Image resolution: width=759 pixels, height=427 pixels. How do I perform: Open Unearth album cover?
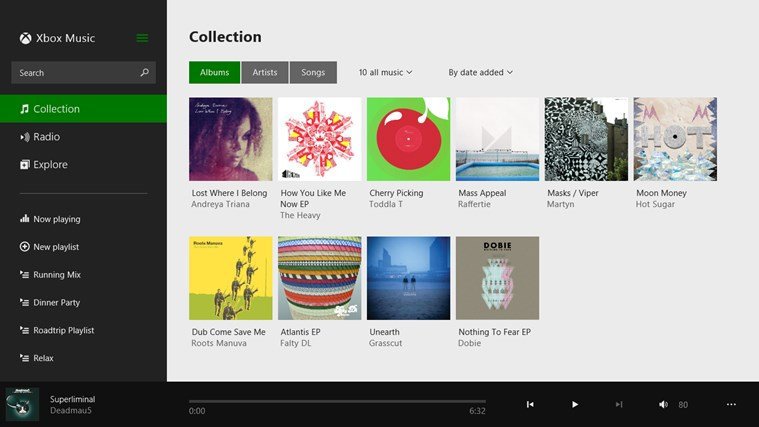pyautogui.click(x=409, y=278)
